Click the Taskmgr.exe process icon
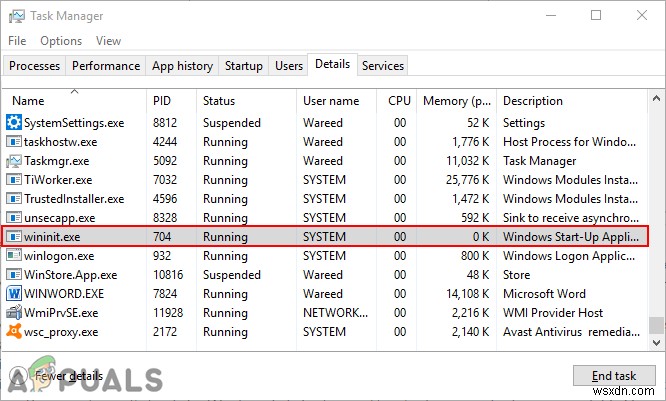This screenshot has height=401, width=666. click(x=14, y=161)
